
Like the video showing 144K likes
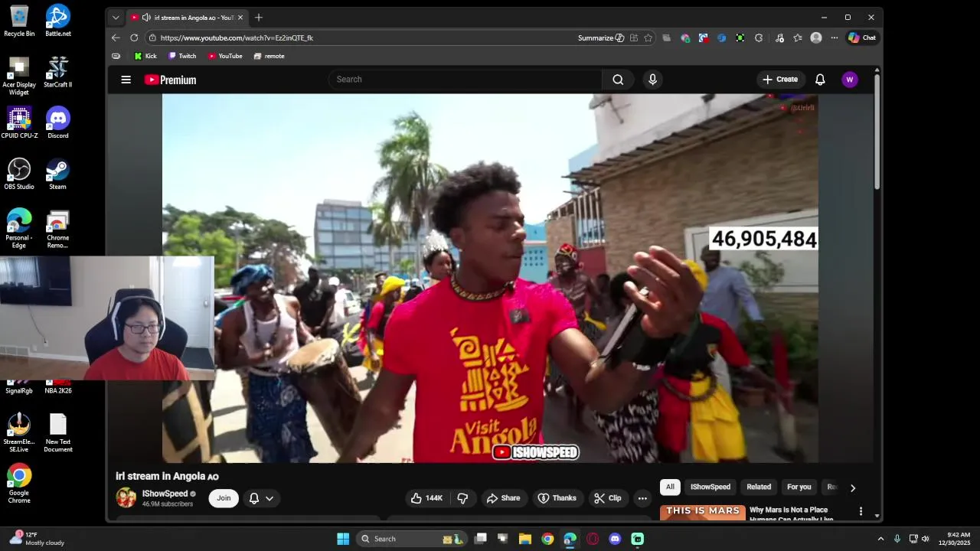(x=427, y=498)
